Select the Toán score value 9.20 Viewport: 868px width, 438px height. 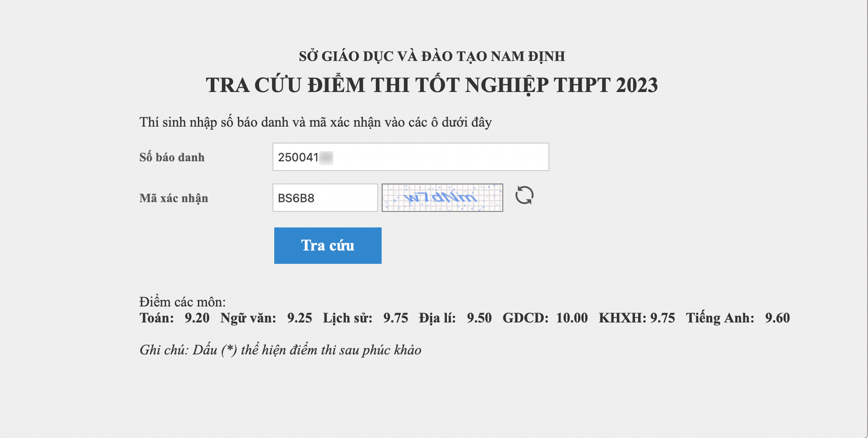197,318
